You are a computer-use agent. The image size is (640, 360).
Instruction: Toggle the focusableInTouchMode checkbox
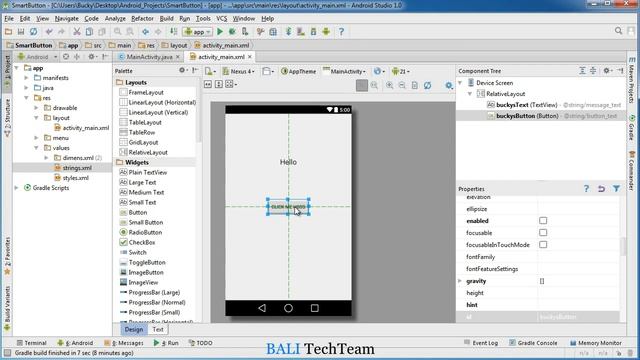[543, 244]
